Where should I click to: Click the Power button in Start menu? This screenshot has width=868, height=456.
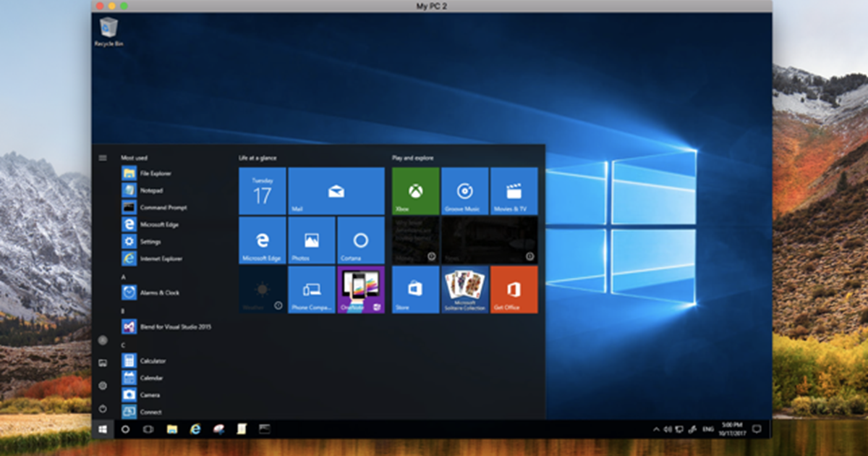[103, 408]
